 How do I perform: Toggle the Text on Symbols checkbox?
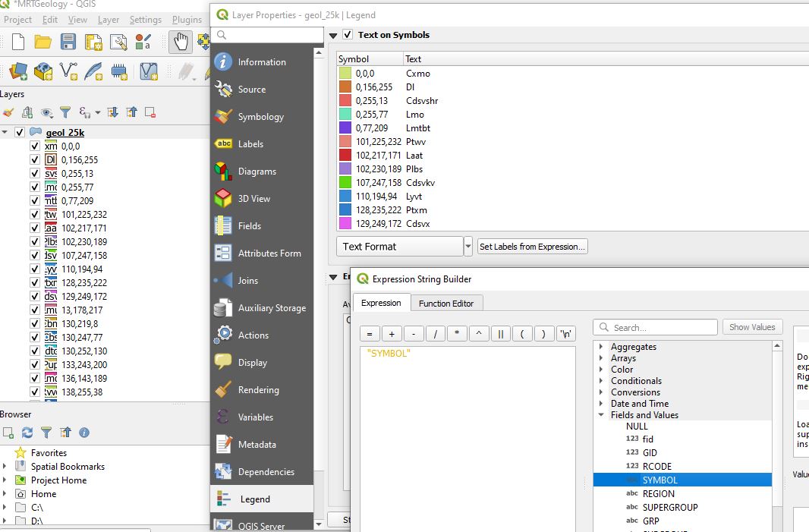348,35
